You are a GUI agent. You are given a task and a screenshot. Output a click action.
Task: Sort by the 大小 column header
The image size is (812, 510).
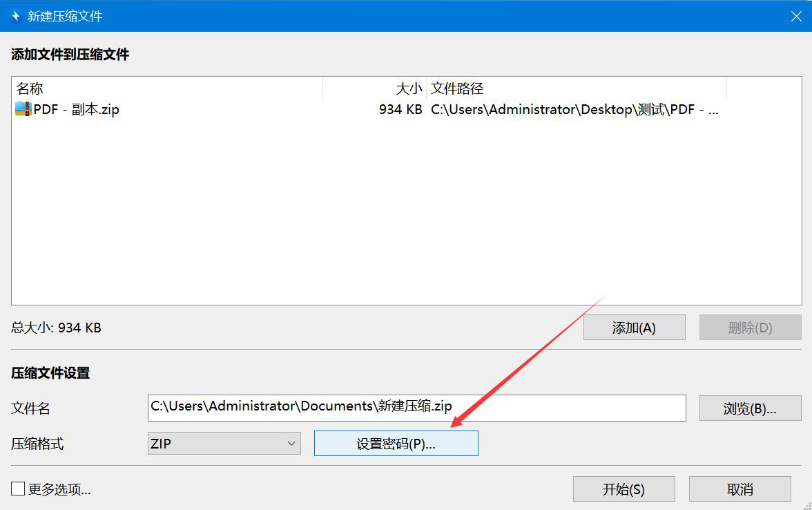(374, 88)
